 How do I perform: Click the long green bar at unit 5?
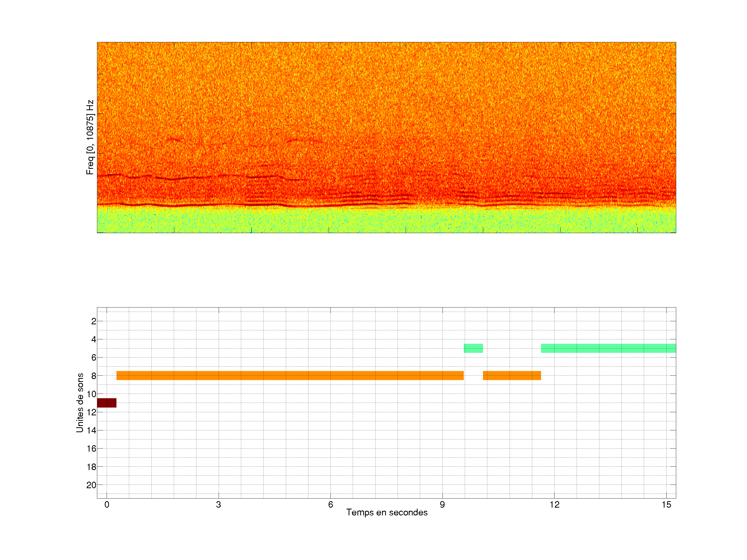[608, 348]
